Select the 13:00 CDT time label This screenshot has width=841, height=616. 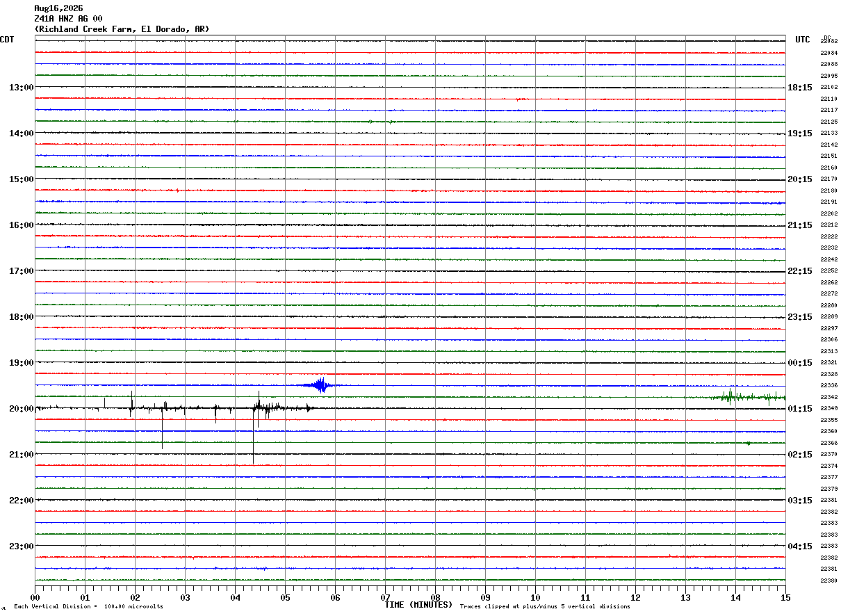tap(21, 88)
